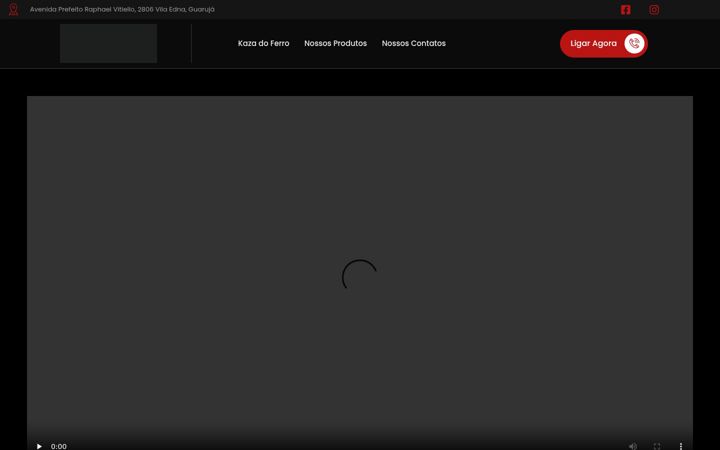Image resolution: width=720 pixels, height=450 pixels.
Task: Click the phone icon in Ligar Agora
Action: click(x=634, y=44)
